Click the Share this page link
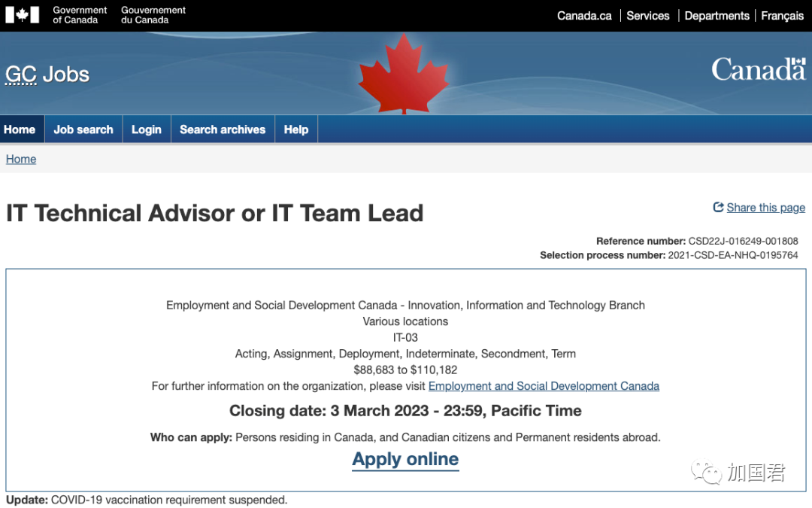 pyautogui.click(x=766, y=208)
